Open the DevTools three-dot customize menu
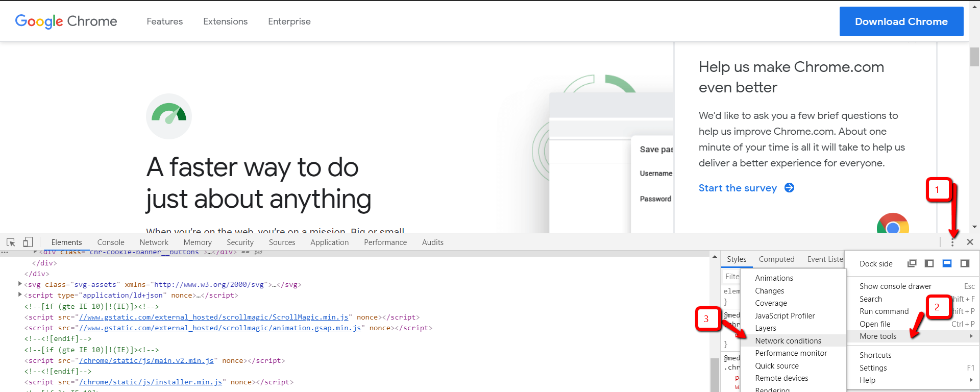 [952, 242]
